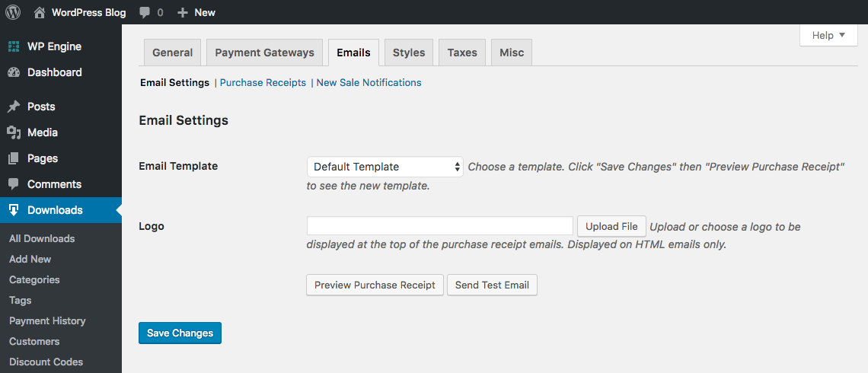
Task: Click the Comments speech bubble sidebar icon
Action: pyautogui.click(x=14, y=183)
